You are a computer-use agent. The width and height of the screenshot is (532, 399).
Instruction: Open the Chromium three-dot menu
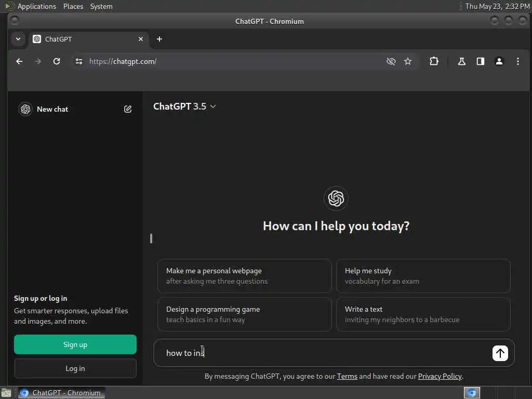pyautogui.click(x=518, y=61)
